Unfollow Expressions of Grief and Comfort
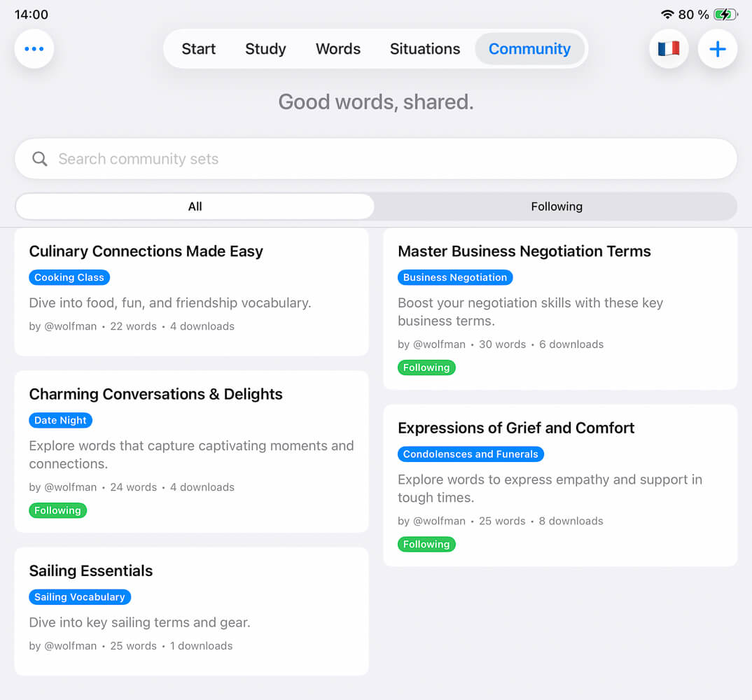Screen dimensions: 752x700 pos(426,544)
